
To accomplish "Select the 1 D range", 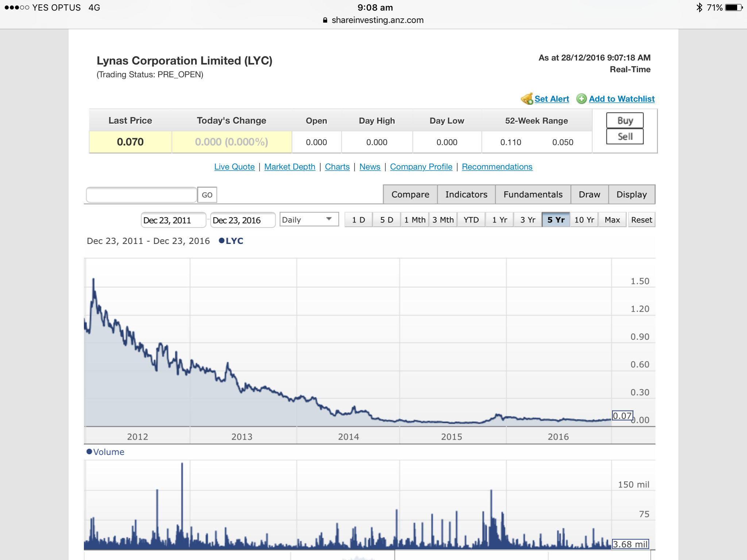I will (359, 219).
